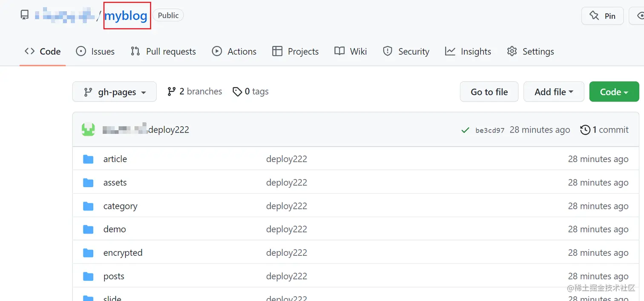Click the folder icon beside posts
644x301 pixels.
click(88, 276)
